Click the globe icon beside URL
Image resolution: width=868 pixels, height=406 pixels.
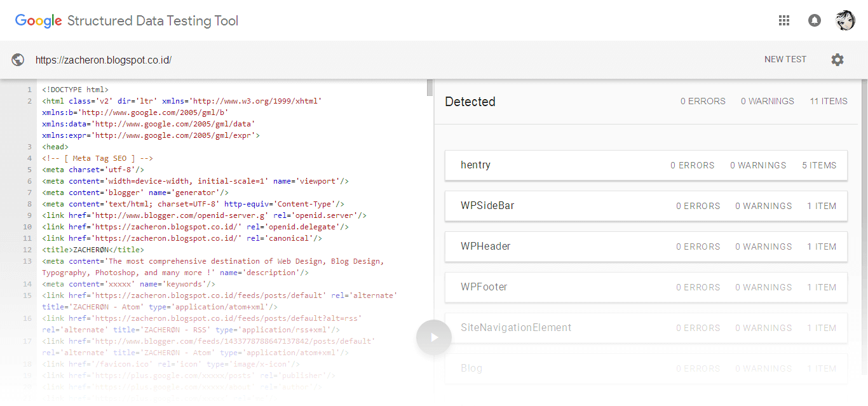[x=18, y=60]
